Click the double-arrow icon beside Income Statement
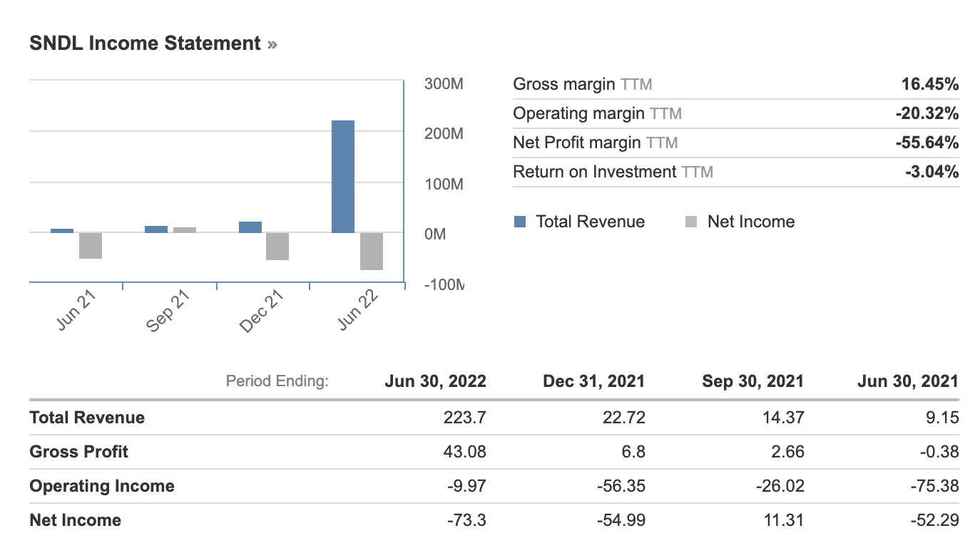Image resolution: width=980 pixels, height=553 pixels. pyautogui.click(x=272, y=44)
